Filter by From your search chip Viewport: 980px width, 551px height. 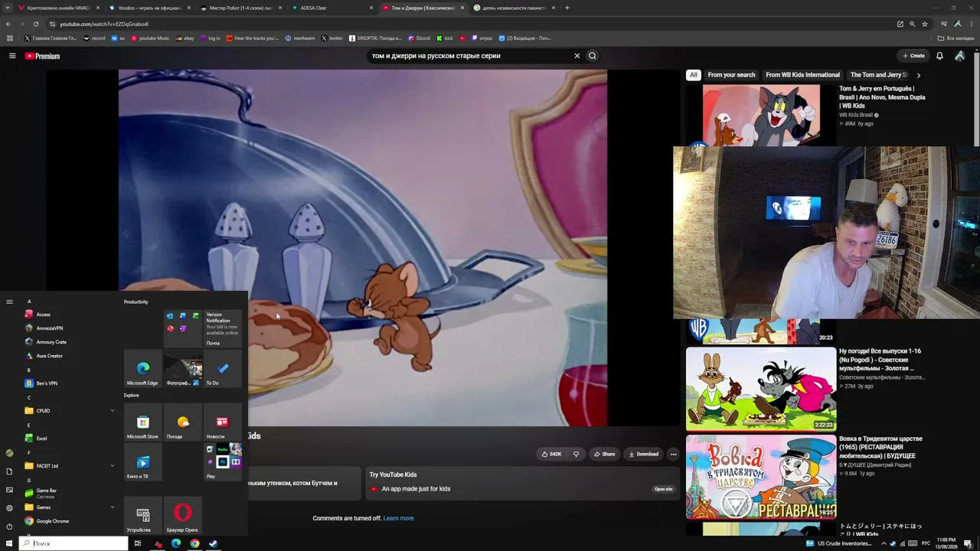(731, 75)
